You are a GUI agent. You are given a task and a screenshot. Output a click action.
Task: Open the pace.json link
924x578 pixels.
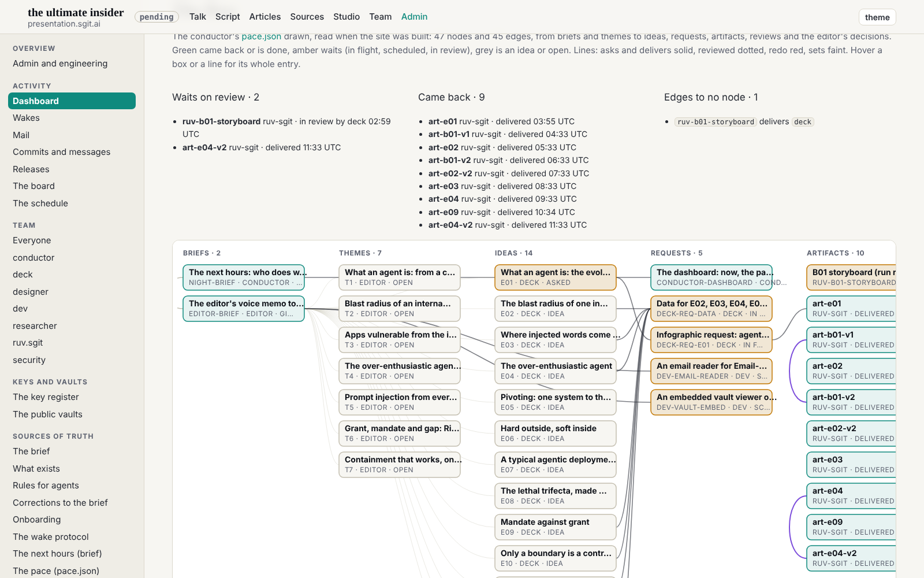point(262,36)
